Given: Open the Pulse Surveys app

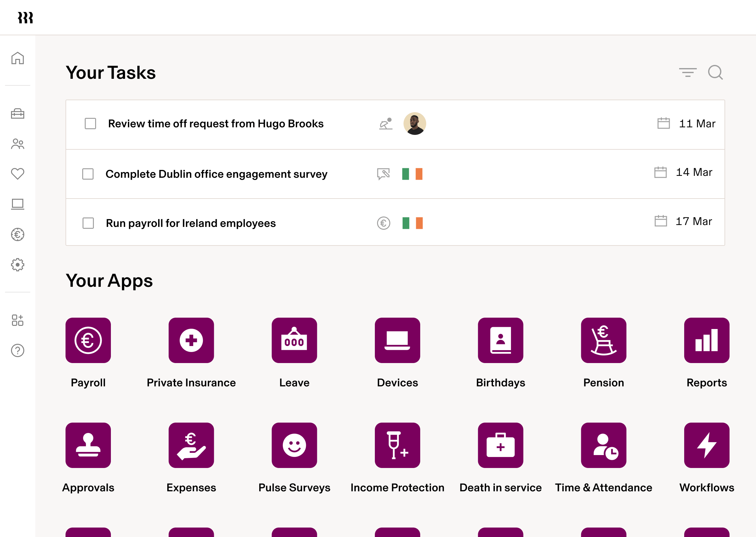Looking at the screenshot, I should [x=294, y=445].
